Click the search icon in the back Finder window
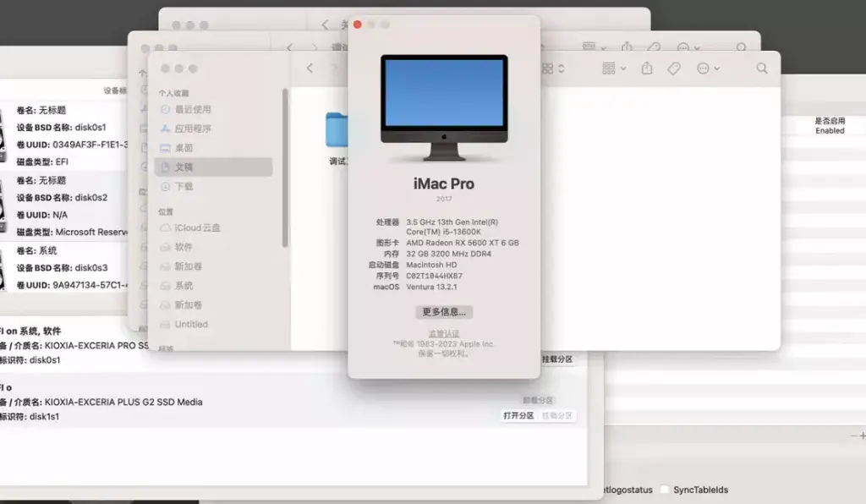Image resolution: width=866 pixels, height=504 pixels. (741, 47)
